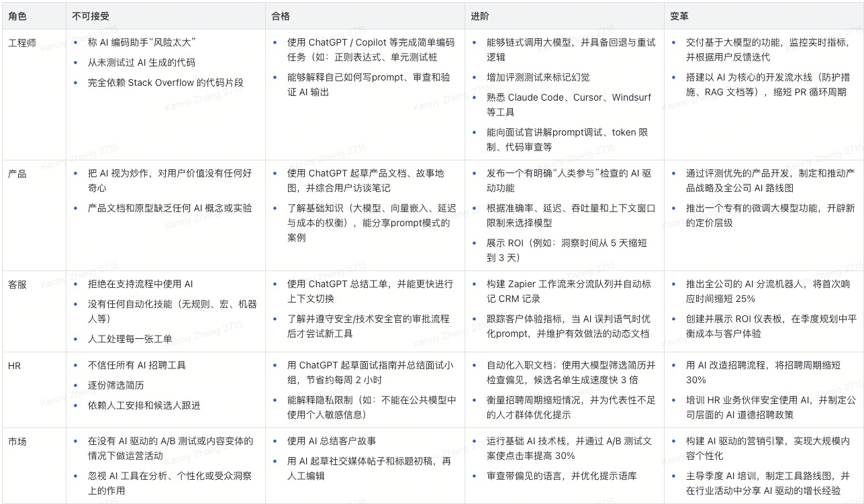Click text 产品文档和原型缺乏任何 AI 概念或实验

[170, 208]
